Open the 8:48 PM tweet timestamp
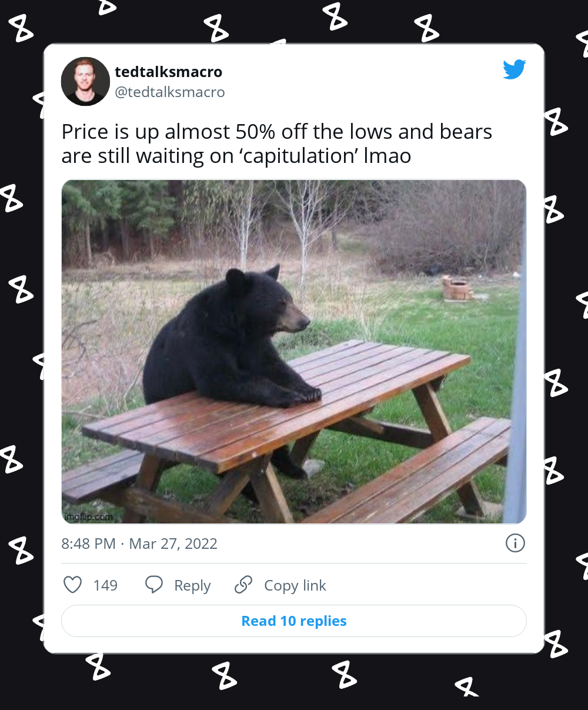 (x=88, y=544)
